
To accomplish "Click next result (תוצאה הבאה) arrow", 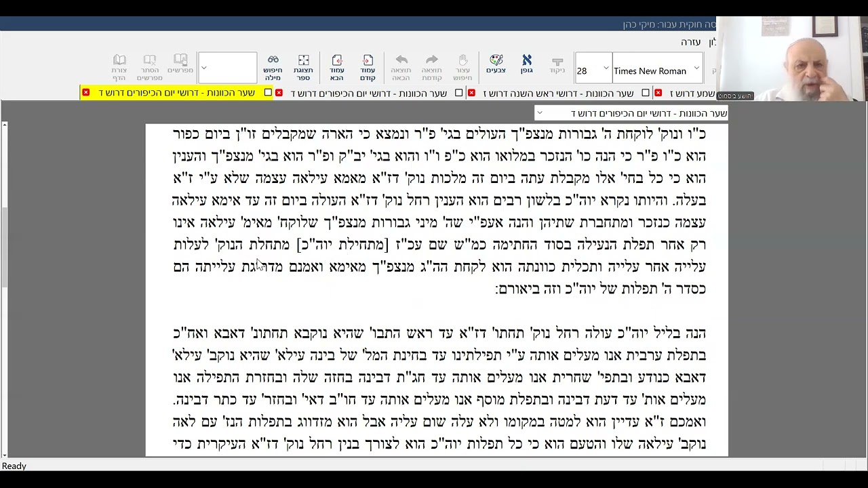I will (x=401, y=68).
